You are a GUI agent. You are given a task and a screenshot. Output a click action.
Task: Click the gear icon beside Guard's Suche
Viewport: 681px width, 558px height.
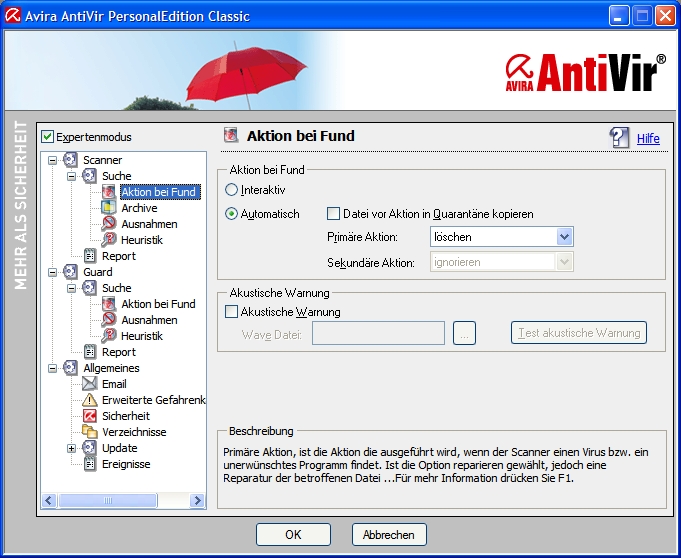[x=89, y=288]
